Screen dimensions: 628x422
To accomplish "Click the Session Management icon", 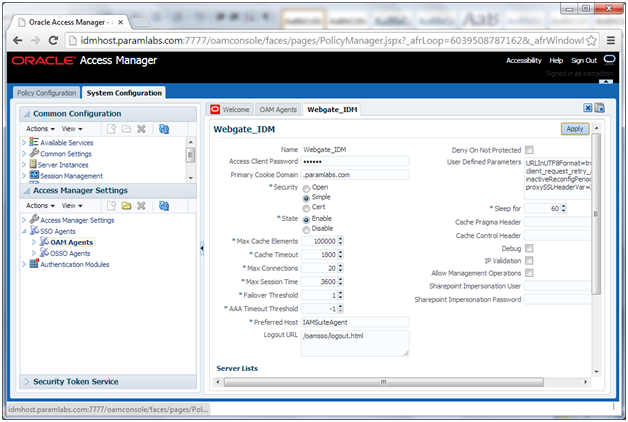I will click(34, 175).
